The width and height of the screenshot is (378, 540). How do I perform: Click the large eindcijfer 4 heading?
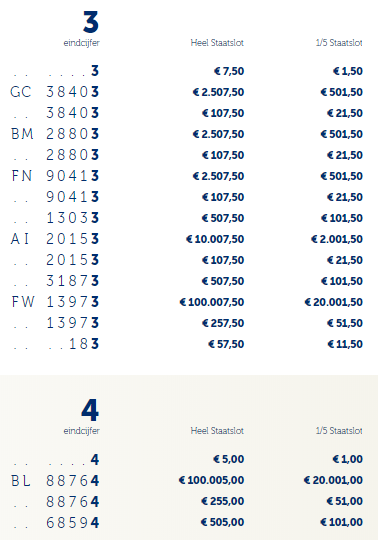90,410
